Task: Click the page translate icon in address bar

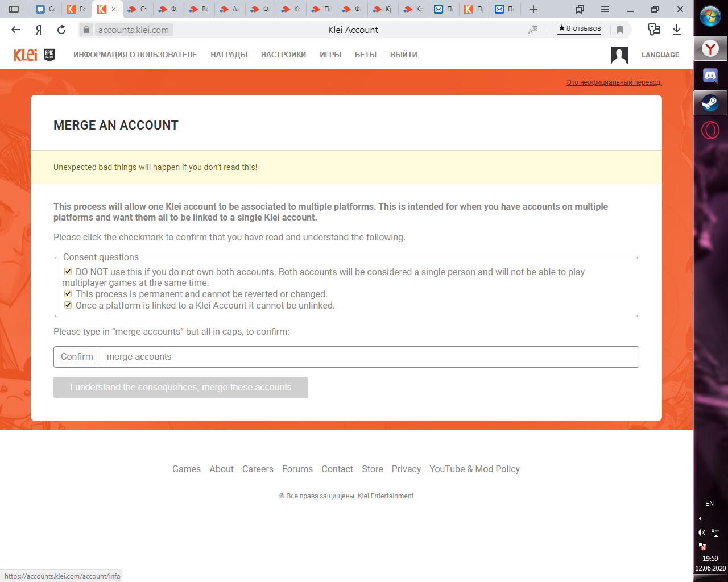Action: coord(533,30)
